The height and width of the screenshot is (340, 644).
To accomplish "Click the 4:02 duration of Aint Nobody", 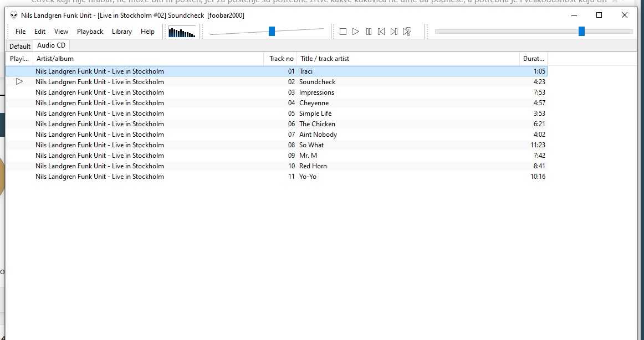I will [x=539, y=135].
